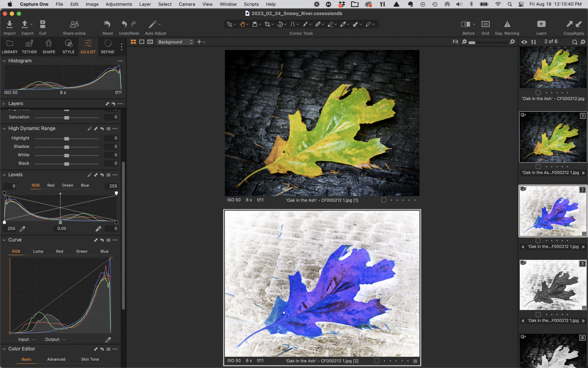Open the Learn panel

click(x=541, y=24)
